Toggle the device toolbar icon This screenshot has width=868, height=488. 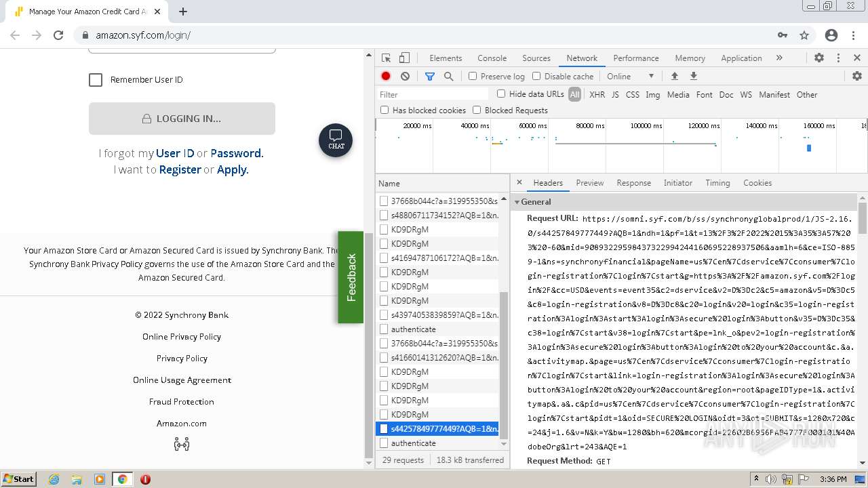click(x=404, y=58)
